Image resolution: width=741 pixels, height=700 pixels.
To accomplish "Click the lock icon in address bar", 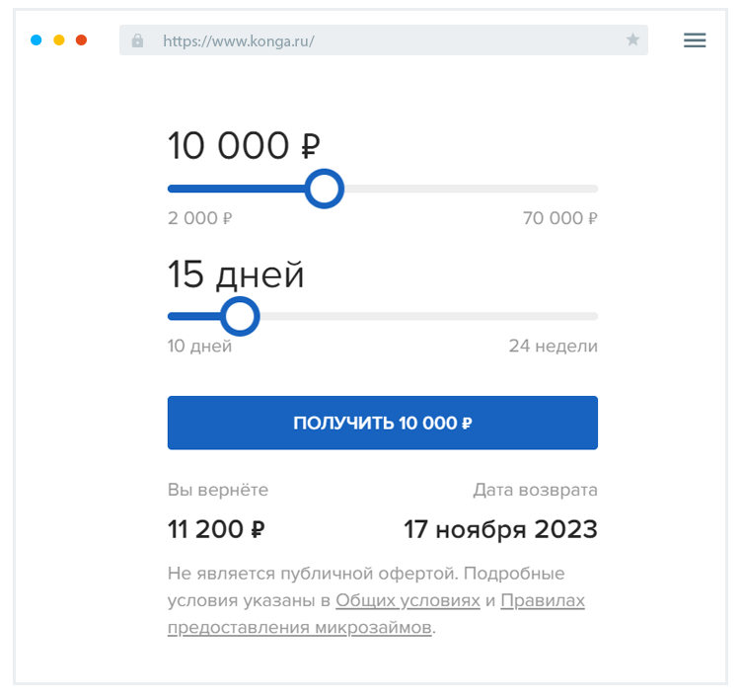I will pos(137,40).
